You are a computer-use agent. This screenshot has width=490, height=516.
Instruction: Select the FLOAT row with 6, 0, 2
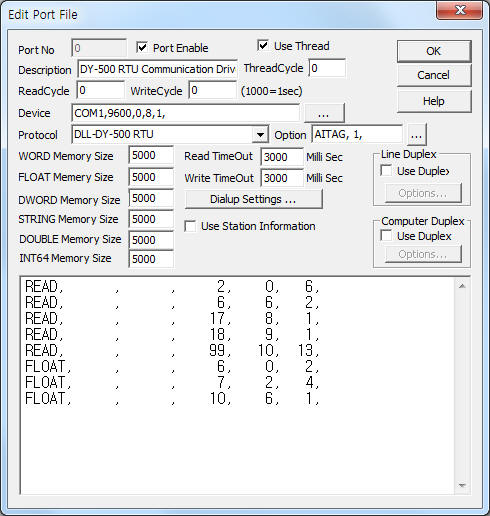click(172, 367)
